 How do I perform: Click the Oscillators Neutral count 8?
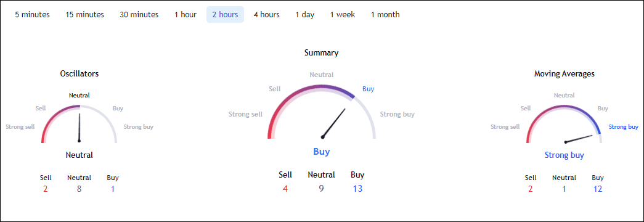click(x=79, y=189)
